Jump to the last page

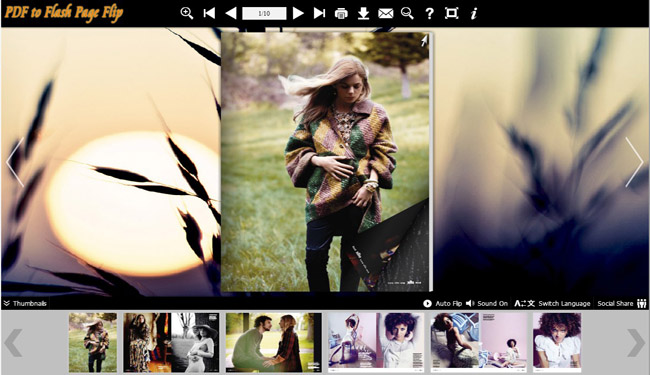click(x=319, y=13)
